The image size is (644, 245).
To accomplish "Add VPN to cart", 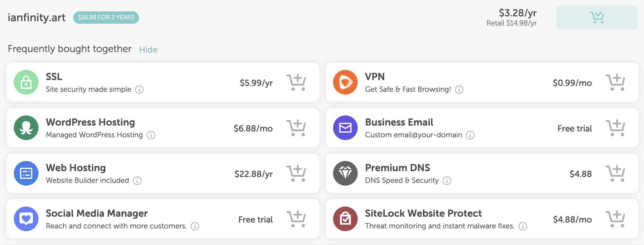I will tap(615, 82).
